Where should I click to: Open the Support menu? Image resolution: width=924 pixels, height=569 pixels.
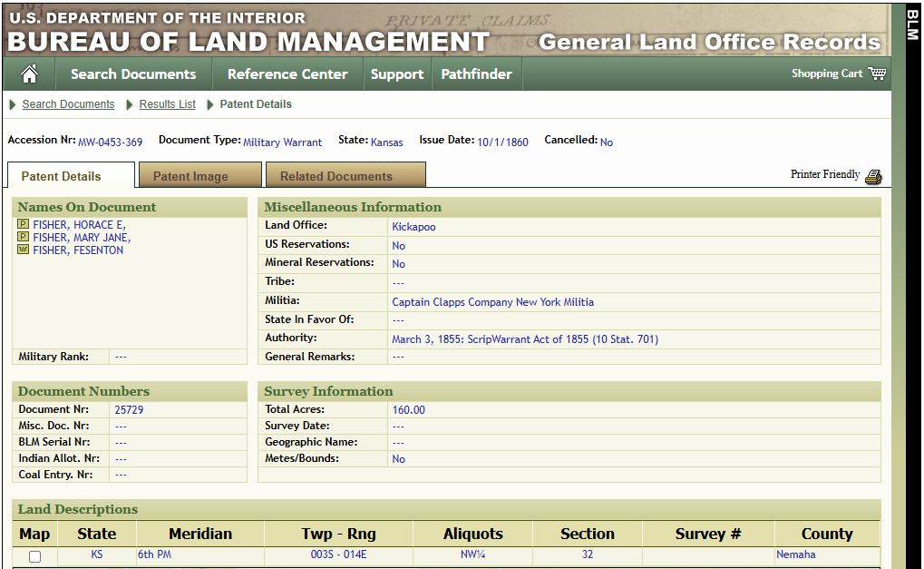coord(397,74)
